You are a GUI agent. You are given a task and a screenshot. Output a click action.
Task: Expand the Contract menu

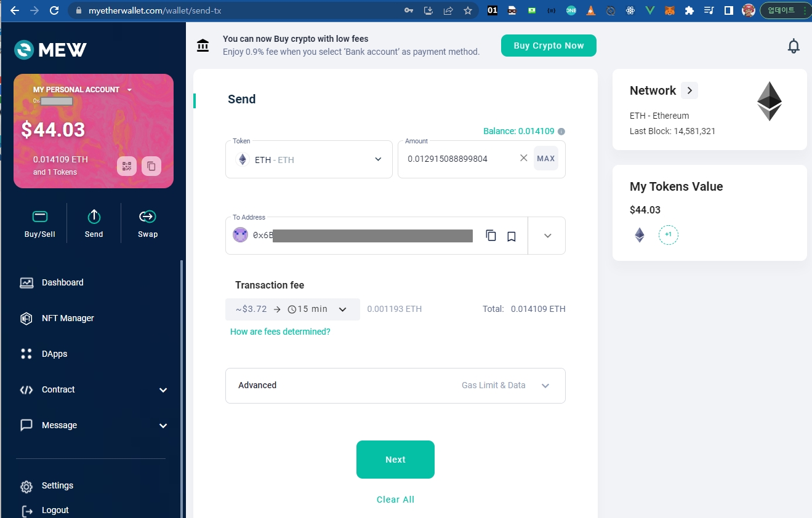(x=94, y=389)
